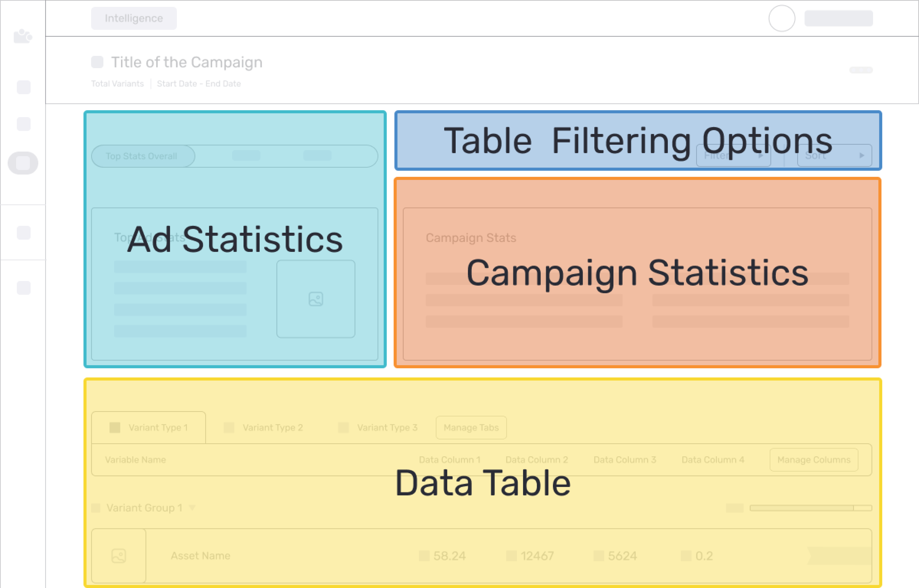Screen dimensions: 919x588
Task: Click the Manage Columns button
Action: (814, 460)
